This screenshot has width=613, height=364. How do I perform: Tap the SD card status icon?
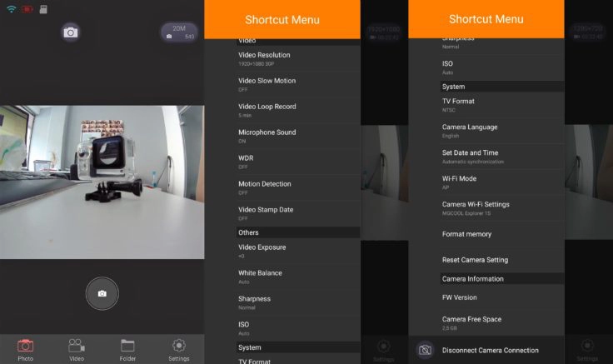tap(43, 9)
